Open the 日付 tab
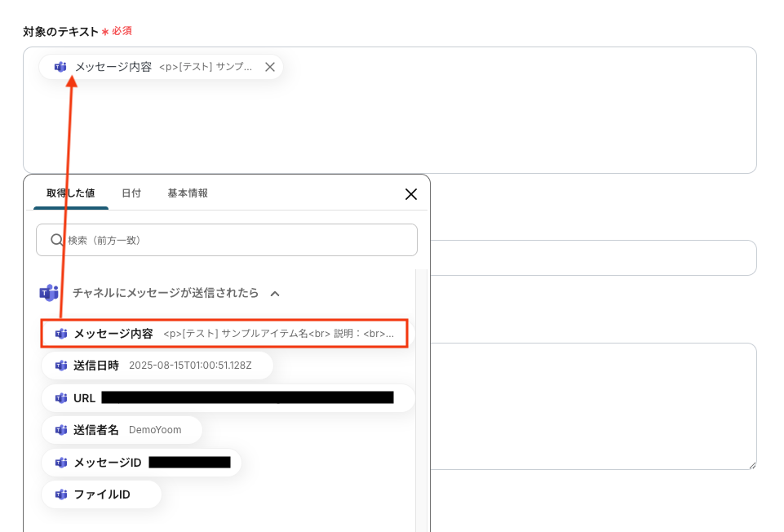Image resolution: width=784 pixels, height=532 pixels. 131,193
